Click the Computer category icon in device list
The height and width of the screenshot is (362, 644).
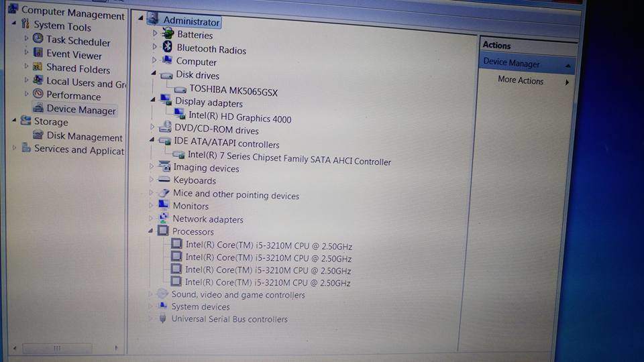pyautogui.click(x=167, y=60)
